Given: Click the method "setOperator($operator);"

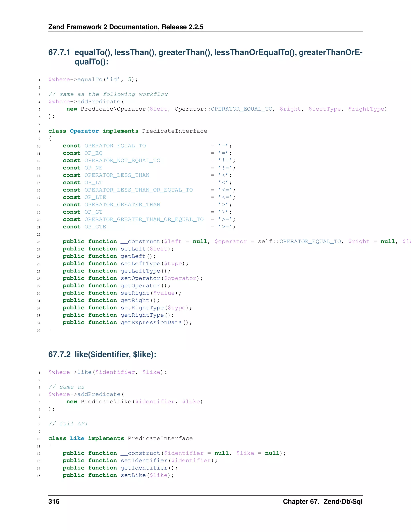Looking at the screenshot, I should click(162, 278).
